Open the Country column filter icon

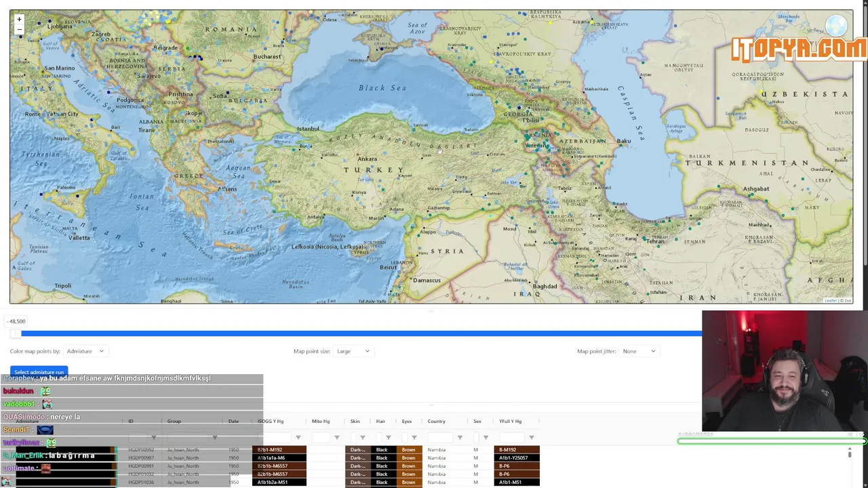click(x=460, y=437)
